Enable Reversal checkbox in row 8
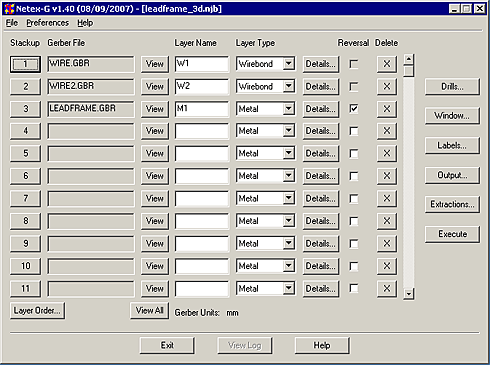490x365 pixels. [354, 221]
